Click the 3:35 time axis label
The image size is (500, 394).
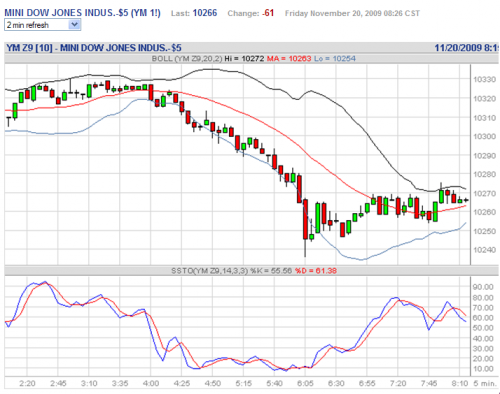pyautogui.click(x=120, y=383)
